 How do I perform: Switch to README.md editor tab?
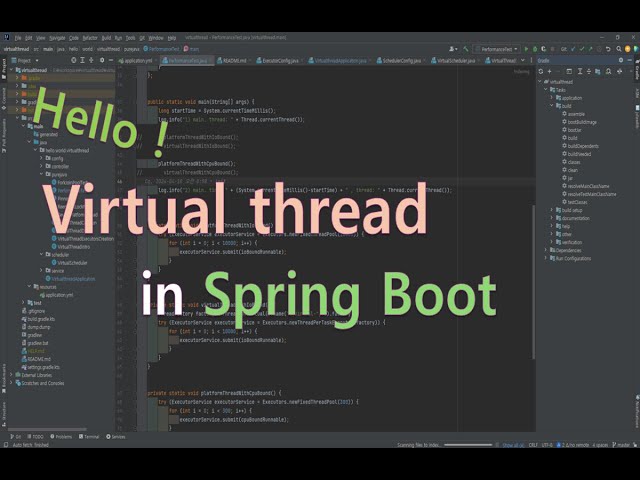click(232, 60)
